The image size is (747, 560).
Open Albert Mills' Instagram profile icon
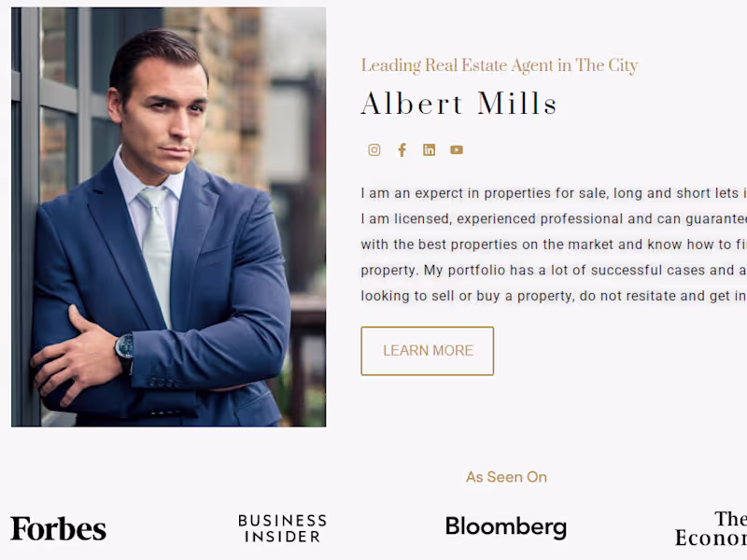click(374, 150)
